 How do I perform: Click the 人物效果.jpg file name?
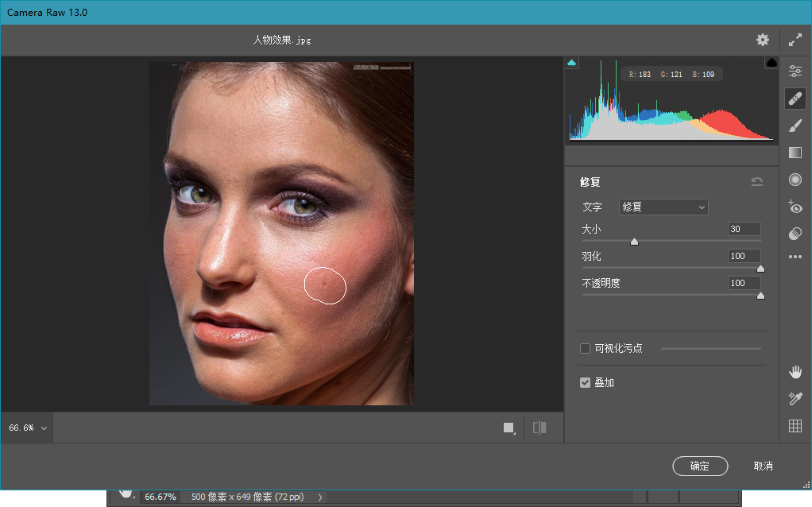click(x=282, y=40)
